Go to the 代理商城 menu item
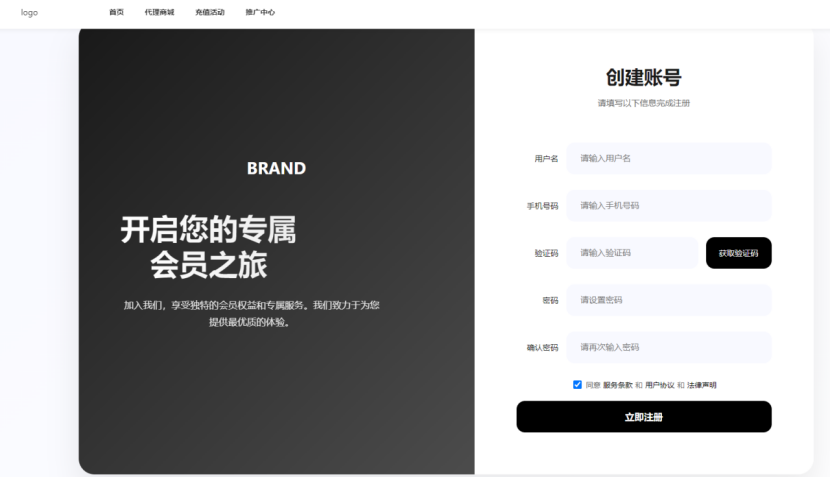 coord(159,13)
